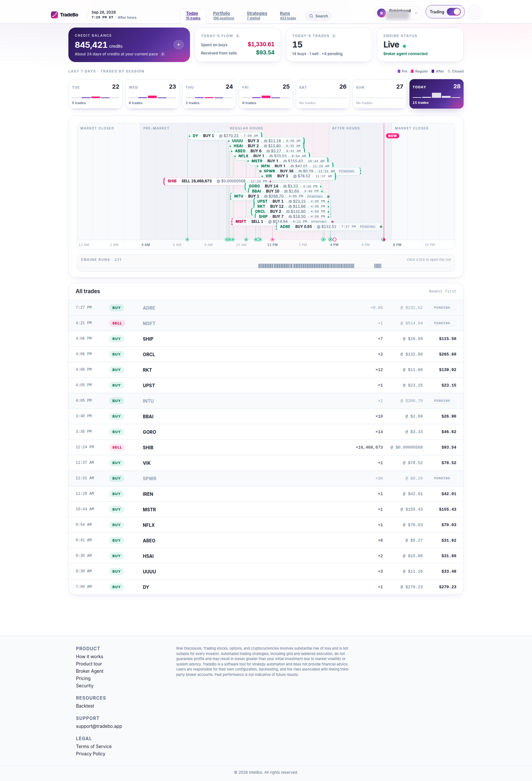Viewport: 532px width, 781px height.
Task: Click the ADBE BUY 0.85 timeline chip
Action: coord(329,227)
